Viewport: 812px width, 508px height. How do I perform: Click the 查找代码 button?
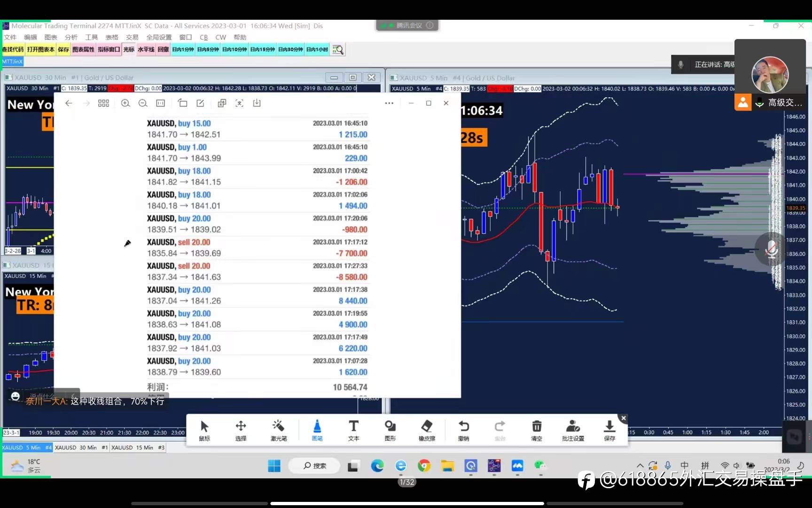[13, 49]
